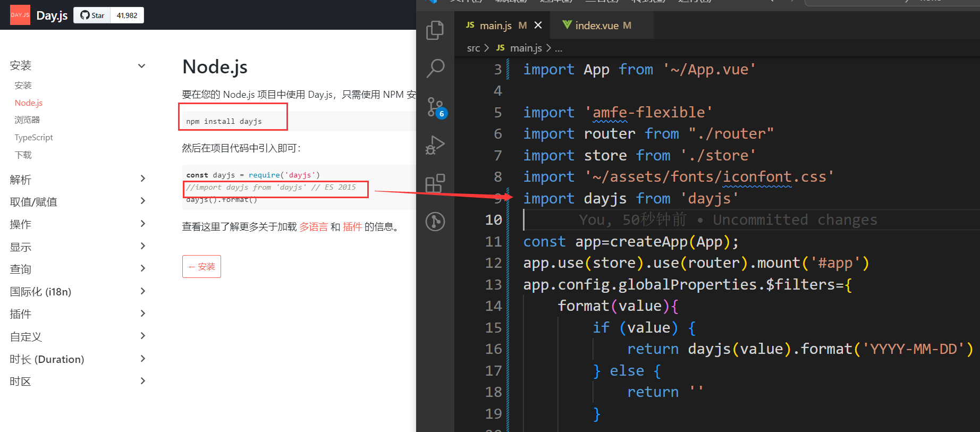This screenshot has height=432, width=980.
Task: Open the Run and Debug view
Action: (x=435, y=145)
